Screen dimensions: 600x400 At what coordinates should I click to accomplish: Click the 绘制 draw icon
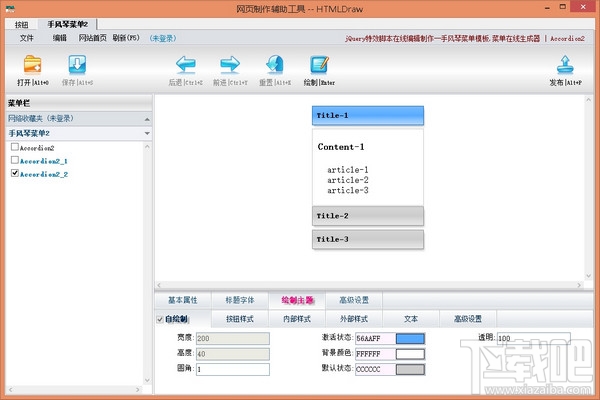(x=319, y=64)
